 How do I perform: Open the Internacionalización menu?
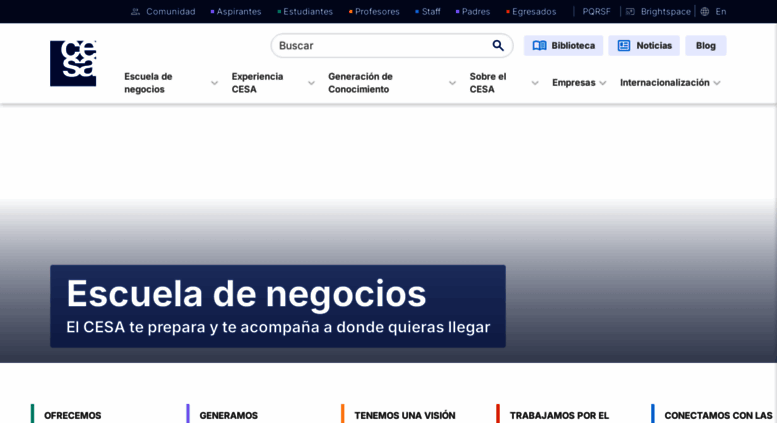(665, 83)
